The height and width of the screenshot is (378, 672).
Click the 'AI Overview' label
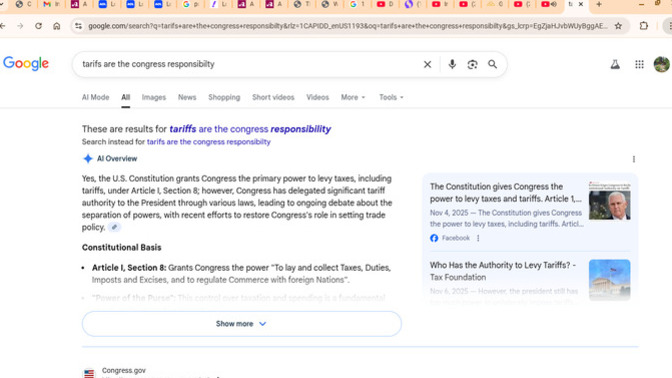point(117,159)
